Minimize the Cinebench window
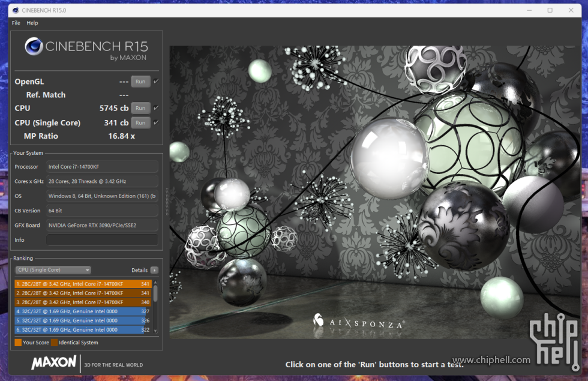The height and width of the screenshot is (381, 588). [x=529, y=10]
